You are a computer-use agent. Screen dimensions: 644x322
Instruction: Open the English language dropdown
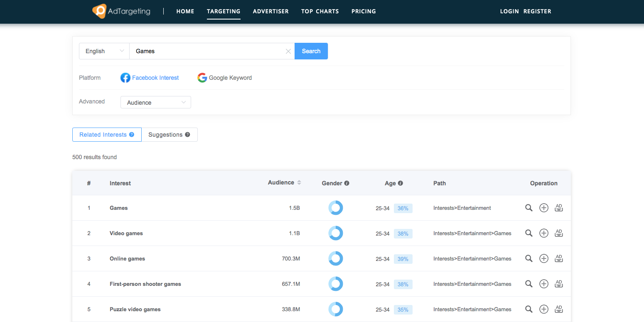pos(104,51)
